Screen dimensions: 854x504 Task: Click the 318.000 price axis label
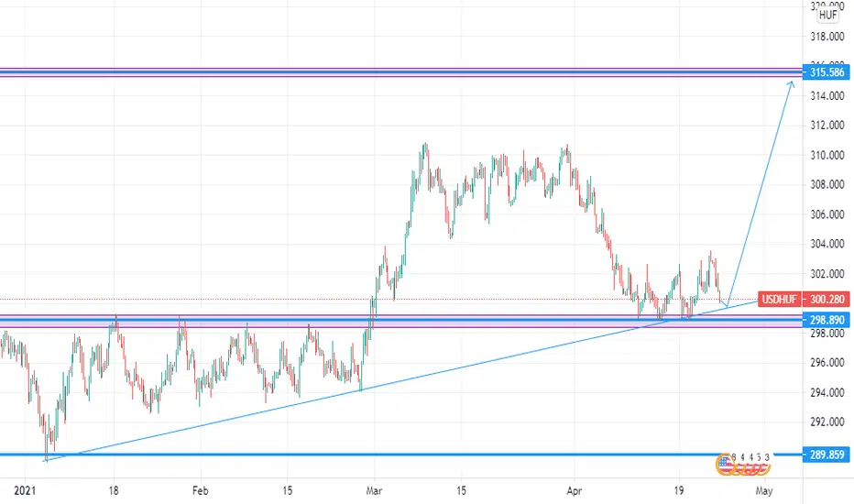pos(827,37)
